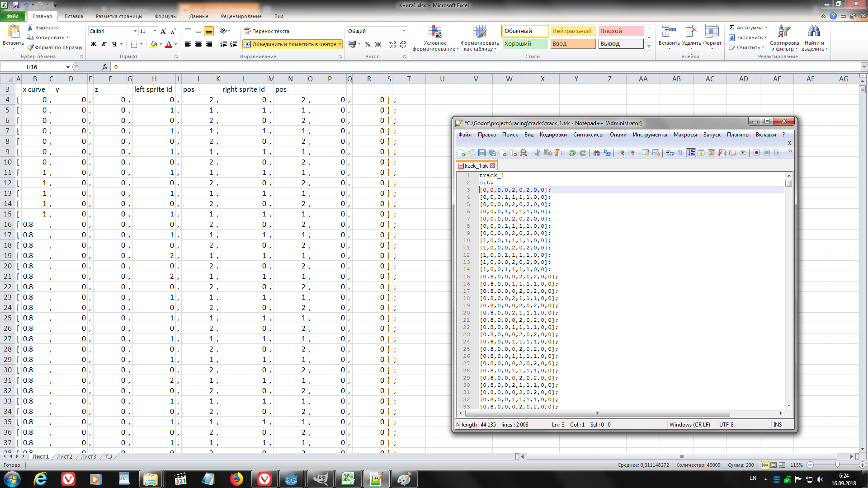Click in the Excel formula bar
This screenshot has width=868, height=488.
coord(486,67)
